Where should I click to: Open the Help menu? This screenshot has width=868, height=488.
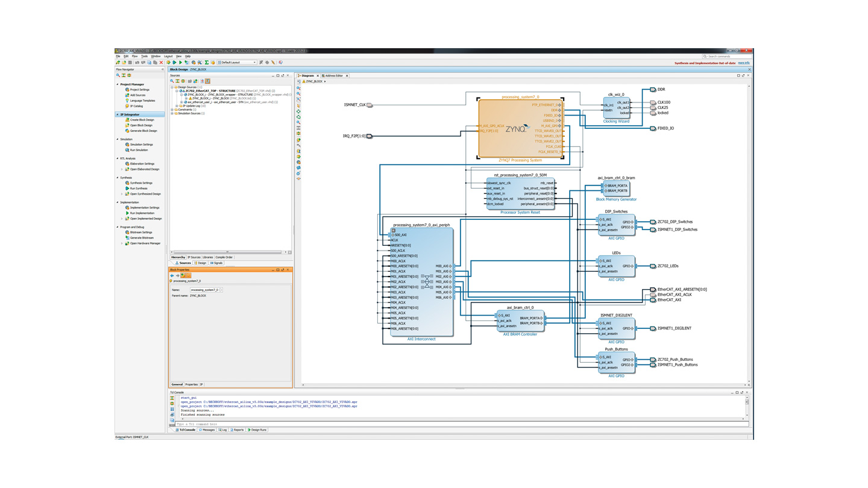point(187,56)
